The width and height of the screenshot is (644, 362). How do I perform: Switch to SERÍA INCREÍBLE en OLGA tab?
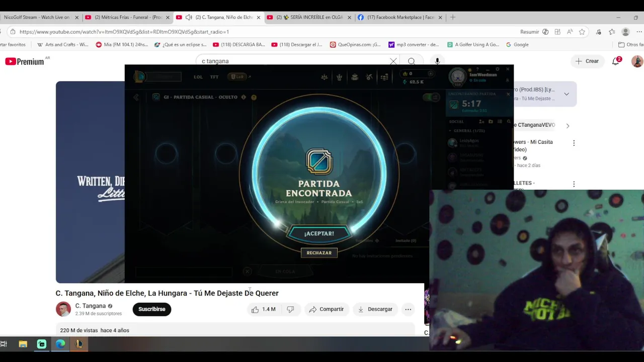point(309,17)
